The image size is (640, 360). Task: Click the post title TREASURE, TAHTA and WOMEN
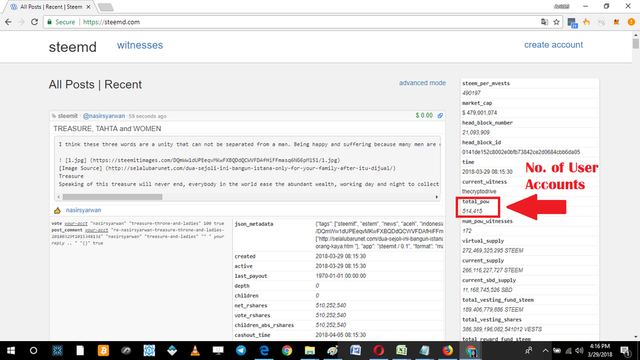pyautogui.click(x=107, y=129)
